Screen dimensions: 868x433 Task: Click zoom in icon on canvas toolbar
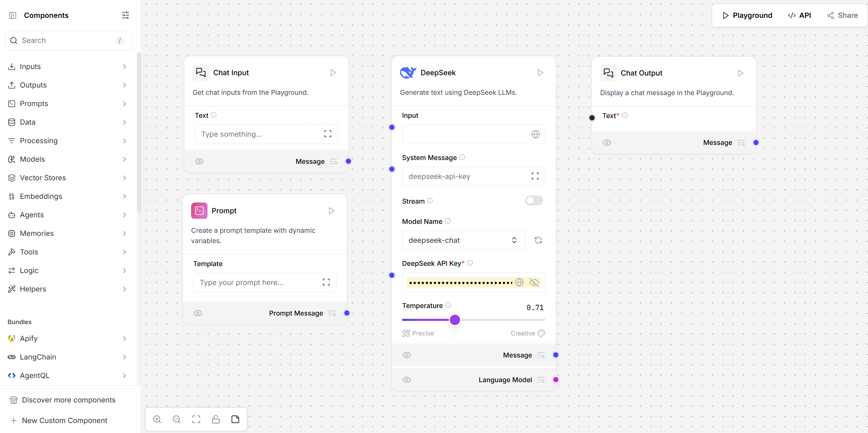(x=157, y=419)
